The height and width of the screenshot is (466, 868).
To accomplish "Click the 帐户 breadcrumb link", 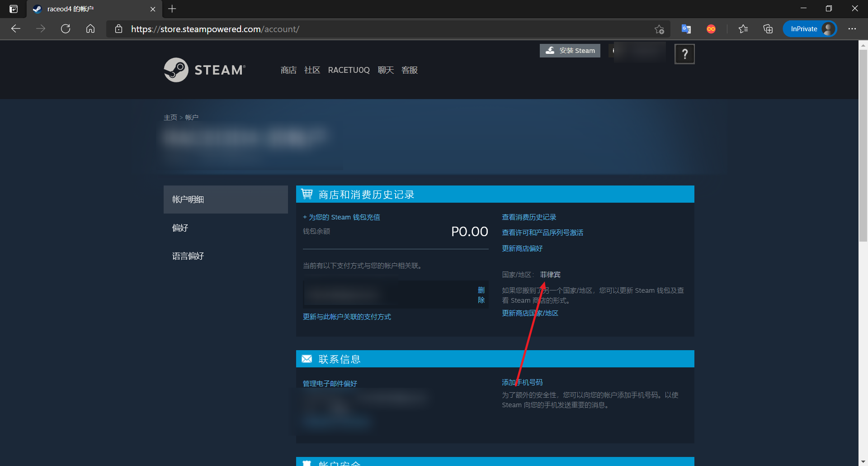I will (x=192, y=117).
